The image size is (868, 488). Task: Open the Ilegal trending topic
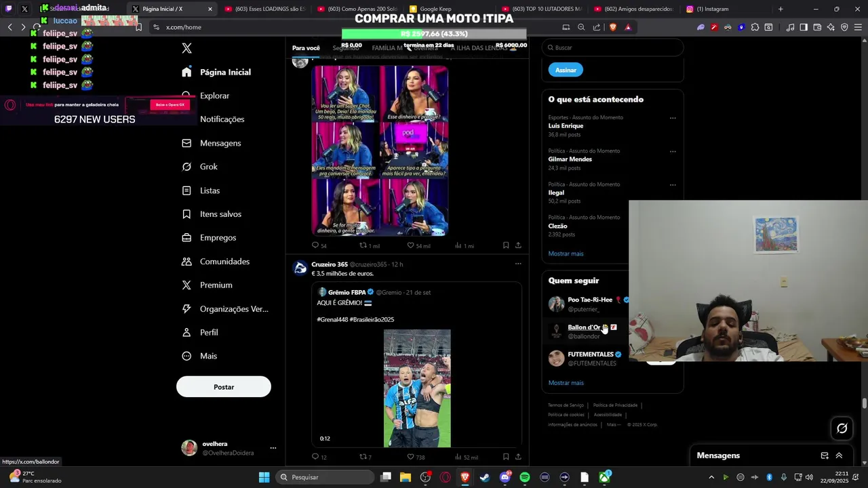[x=556, y=192]
